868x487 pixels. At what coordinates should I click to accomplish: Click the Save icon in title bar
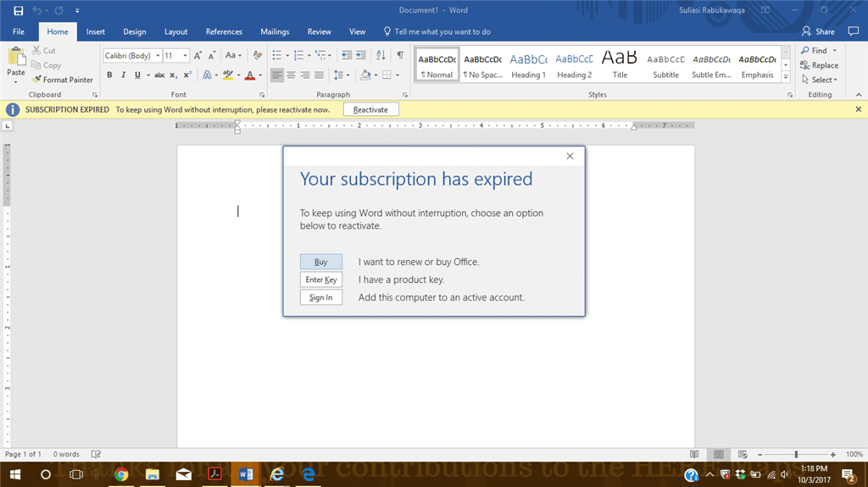pos(19,10)
